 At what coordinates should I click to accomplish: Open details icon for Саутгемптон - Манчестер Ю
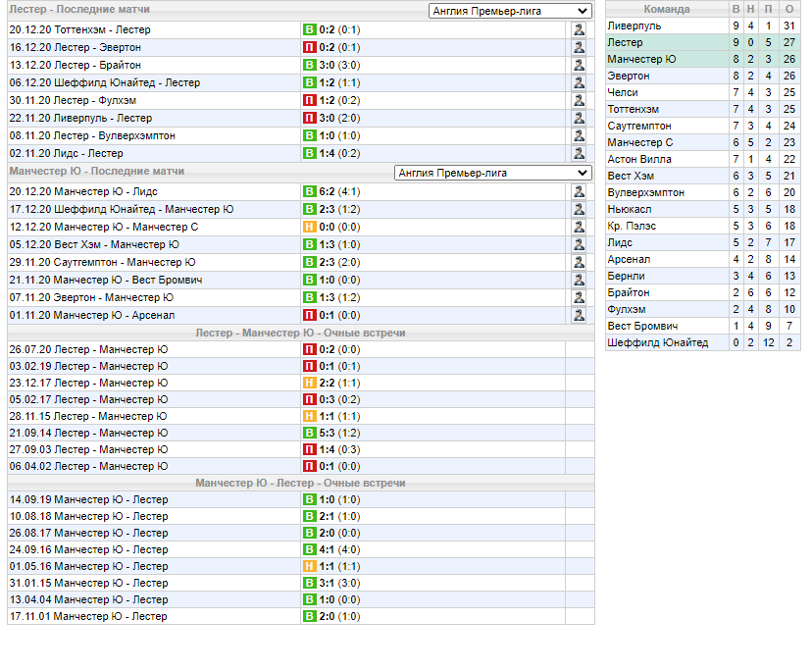(579, 262)
